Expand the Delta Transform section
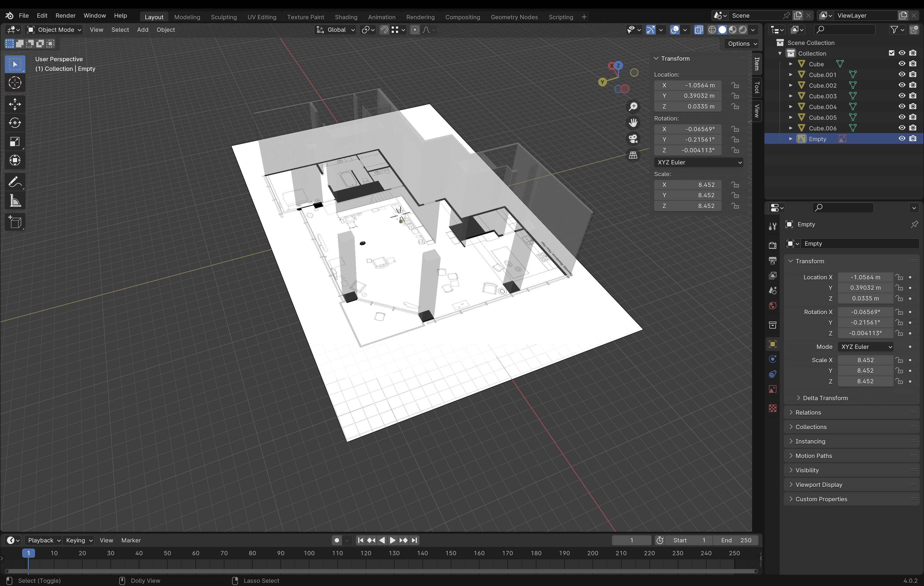 click(x=825, y=398)
